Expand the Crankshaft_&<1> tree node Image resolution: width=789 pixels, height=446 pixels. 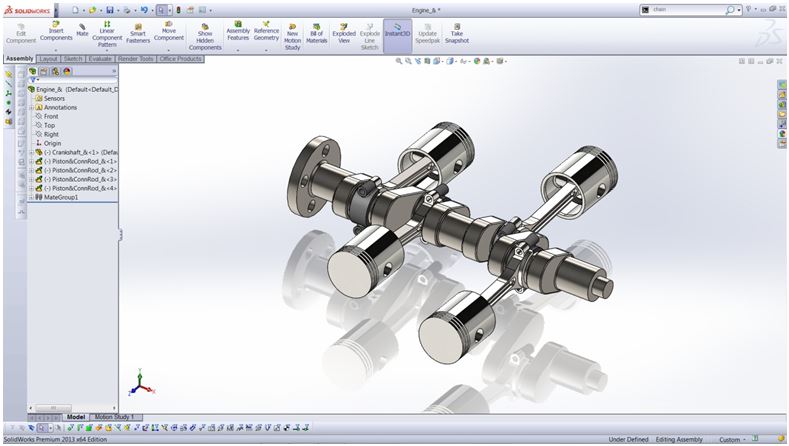[31, 152]
